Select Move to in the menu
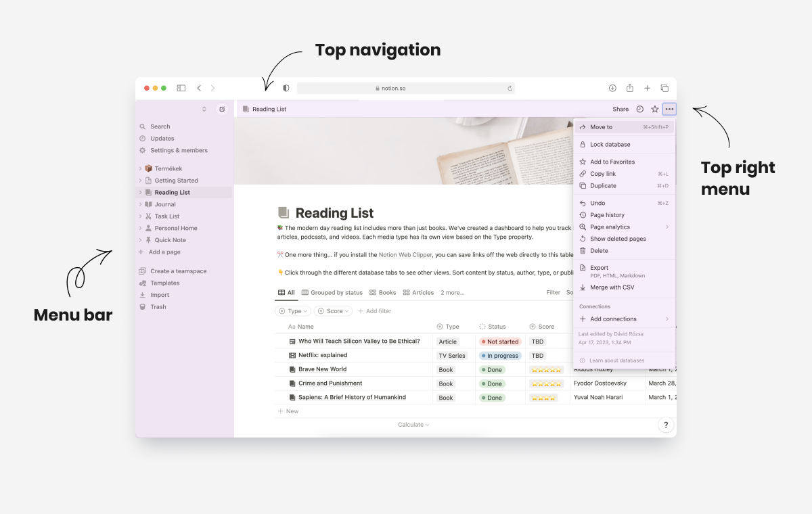Image resolution: width=812 pixels, height=514 pixels. coord(624,127)
